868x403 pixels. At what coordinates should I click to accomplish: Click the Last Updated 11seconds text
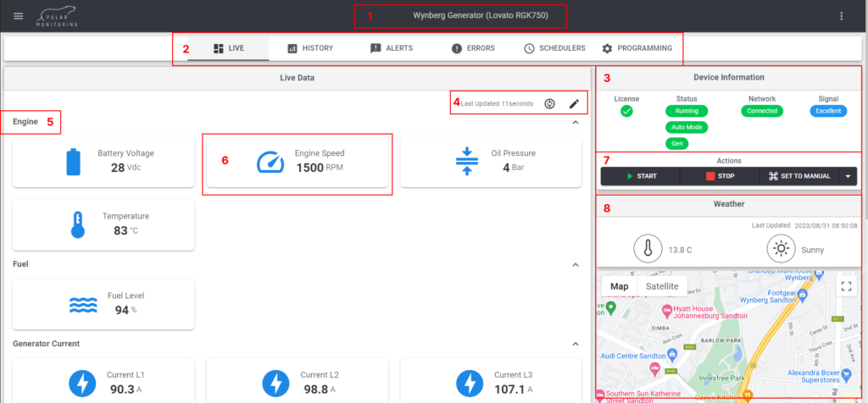click(x=497, y=103)
